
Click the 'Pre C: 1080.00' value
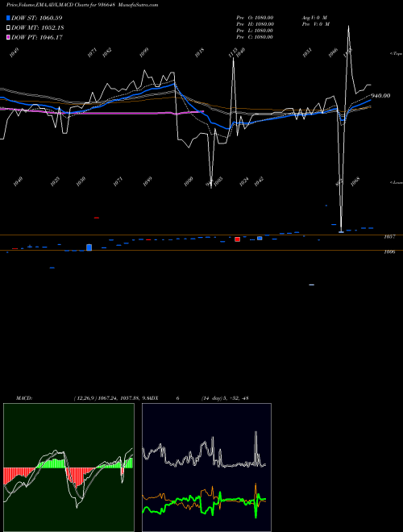pos(255,37)
